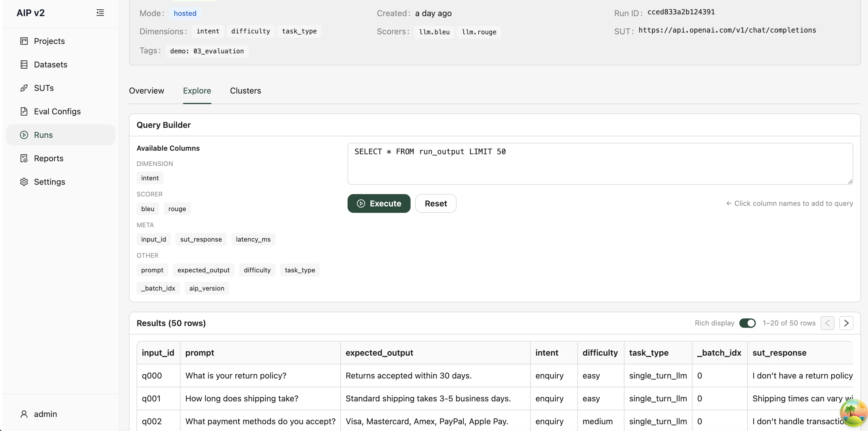This screenshot has width=868, height=431.
Task: Open Reports in the sidebar
Action: point(61,158)
